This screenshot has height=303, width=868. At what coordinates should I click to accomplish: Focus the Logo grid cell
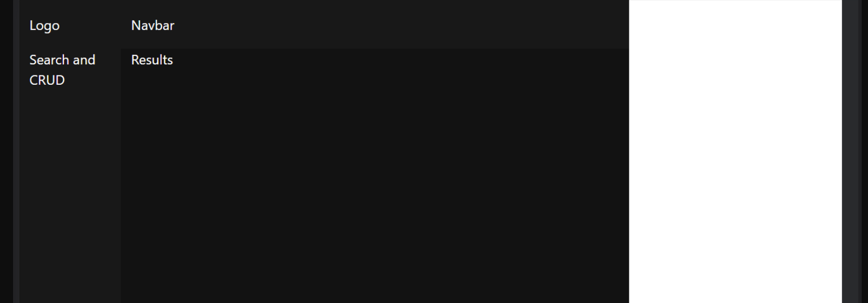70,25
